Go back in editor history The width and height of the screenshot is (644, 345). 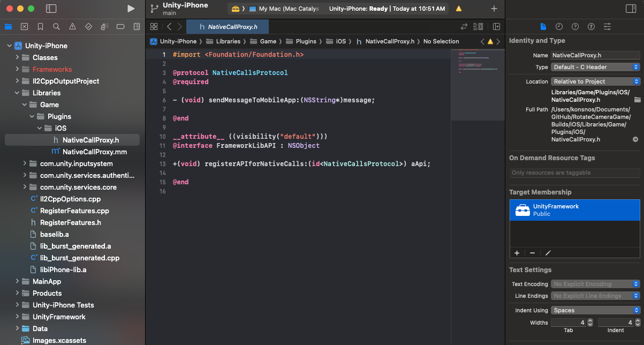tap(169, 26)
